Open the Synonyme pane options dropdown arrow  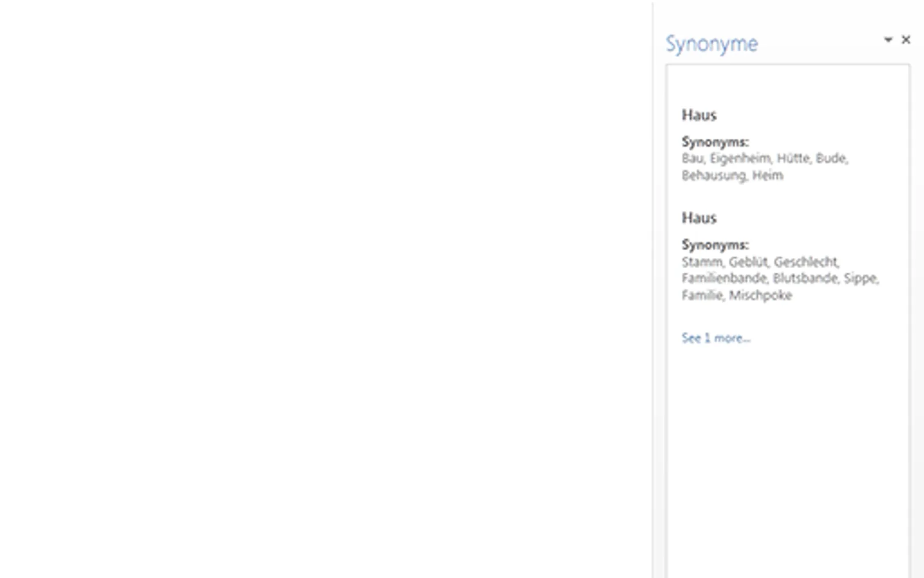tap(888, 39)
